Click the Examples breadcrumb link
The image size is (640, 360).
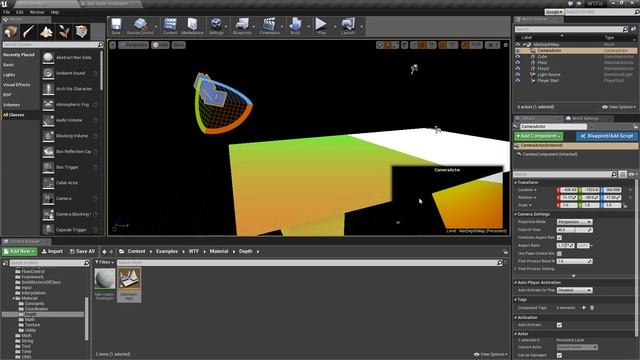167,251
